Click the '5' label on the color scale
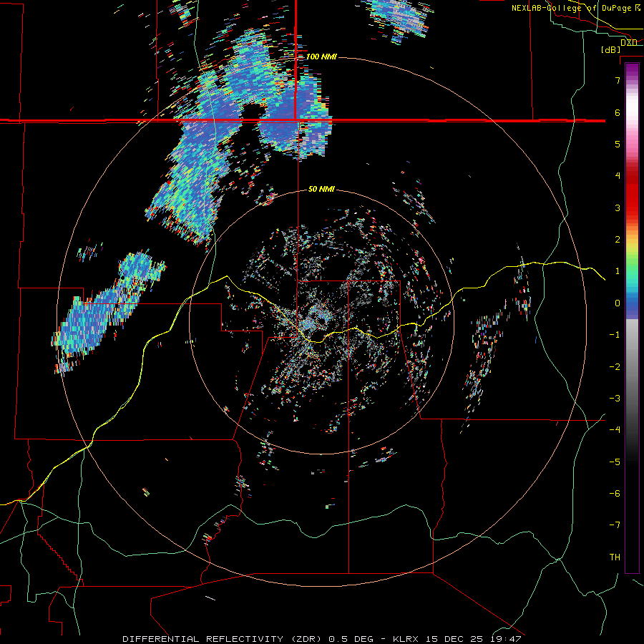Viewport: 644px width, 644px height. click(618, 144)
